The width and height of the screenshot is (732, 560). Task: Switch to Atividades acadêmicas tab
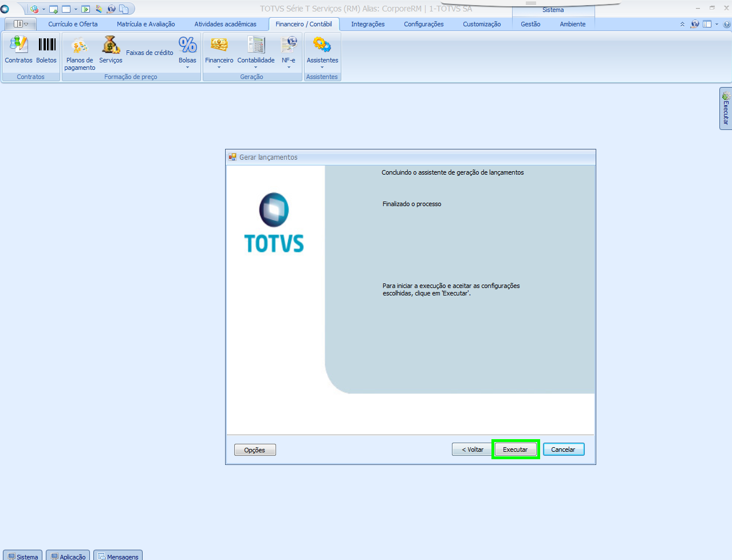click(x=225, y=24)
